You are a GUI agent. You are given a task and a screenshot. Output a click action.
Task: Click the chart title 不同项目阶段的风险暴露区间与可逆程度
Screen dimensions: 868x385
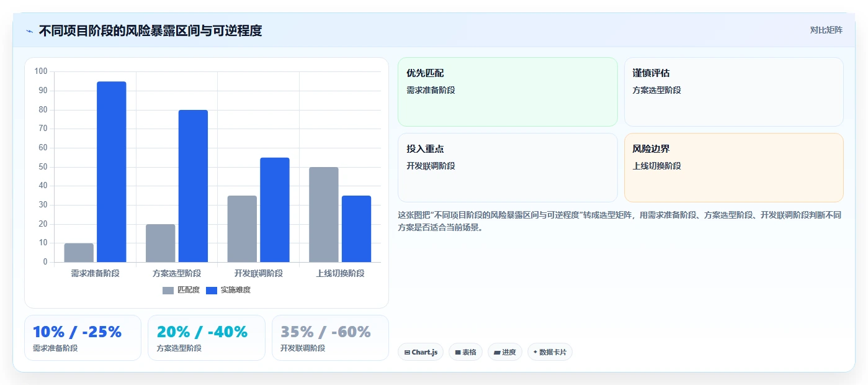(x=150, y=31)
